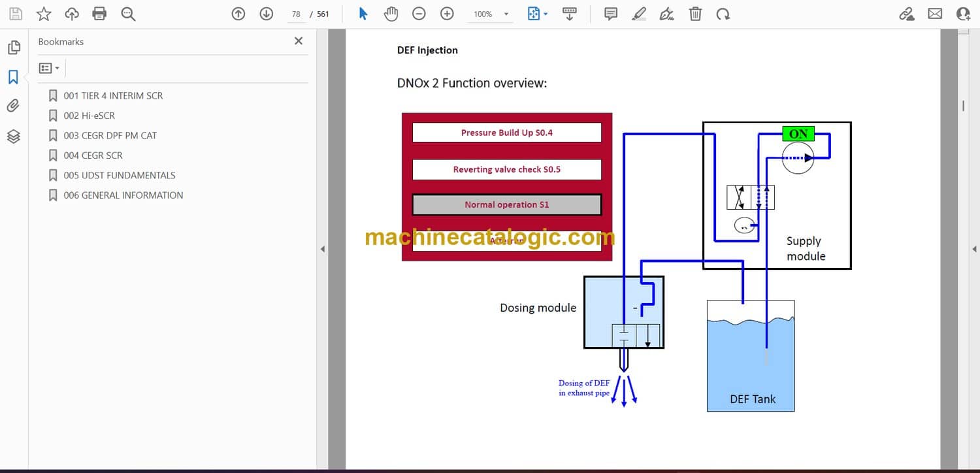Click the page number input field

(296, 14)
